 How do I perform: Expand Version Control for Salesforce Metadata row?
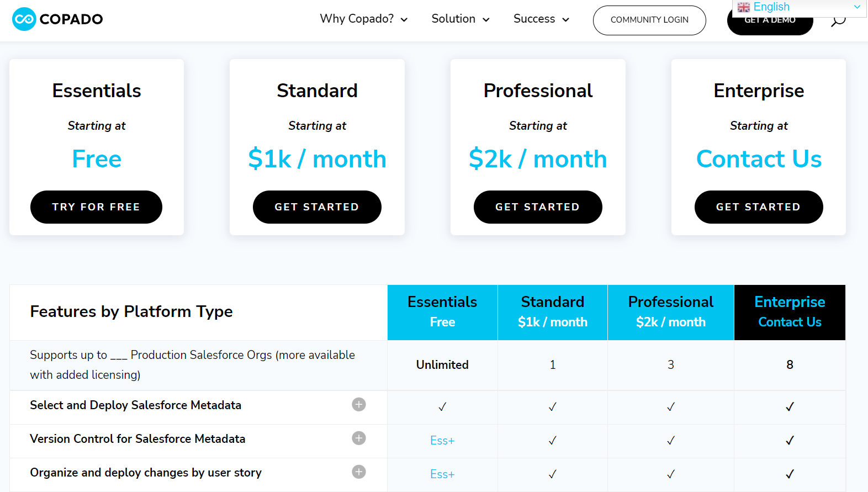point(359,438)
